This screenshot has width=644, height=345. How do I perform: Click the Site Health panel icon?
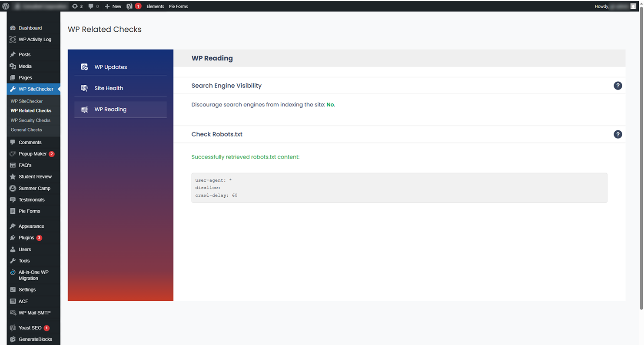(x=85, y=88)
